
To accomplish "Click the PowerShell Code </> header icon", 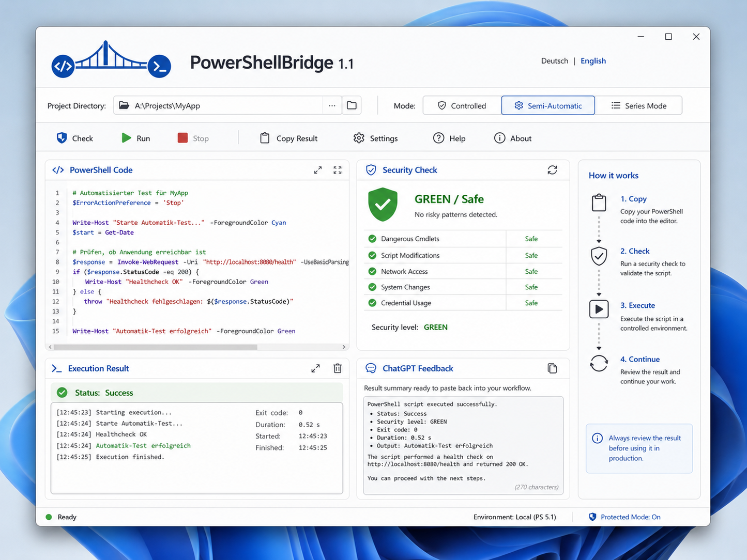I will pos(58,170).
